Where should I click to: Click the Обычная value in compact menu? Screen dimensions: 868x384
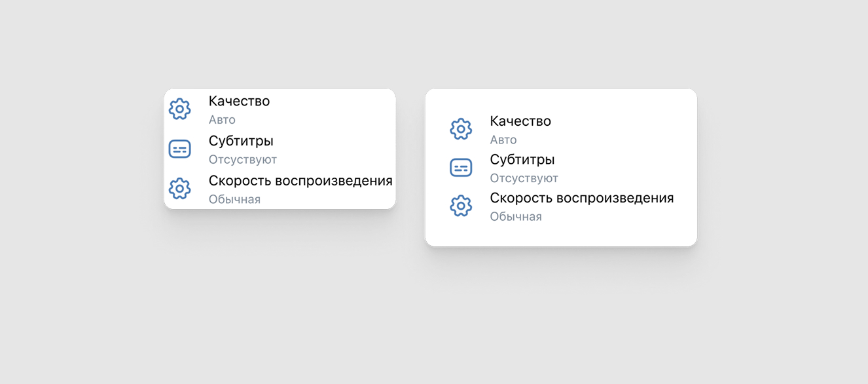tap(234, 200)
